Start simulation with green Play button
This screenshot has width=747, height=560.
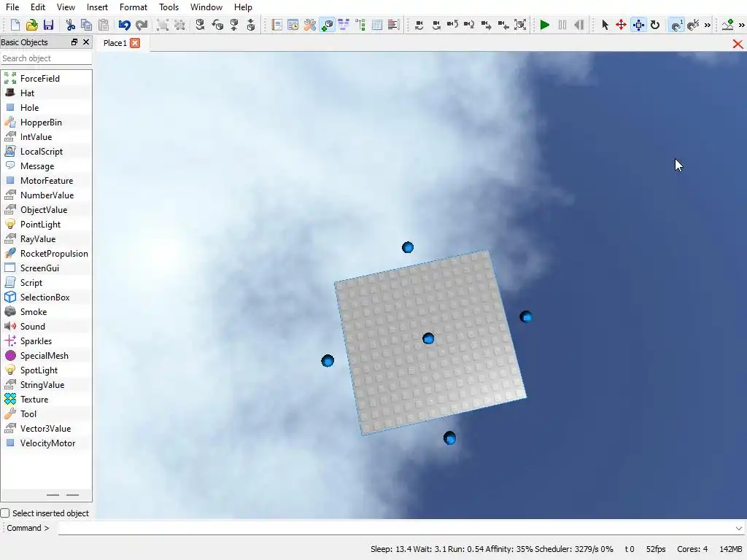point(544,25)
